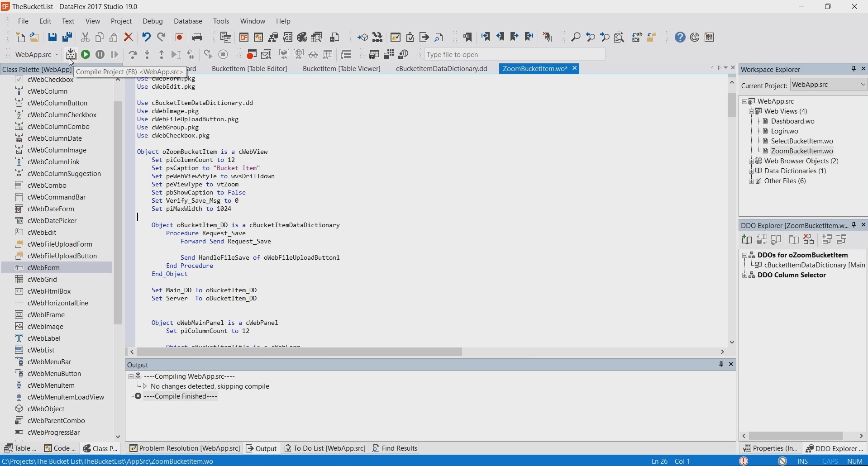Click the Compile Project toolbar icon
Viewport: 868px width, 466px height.
[71, 54]
